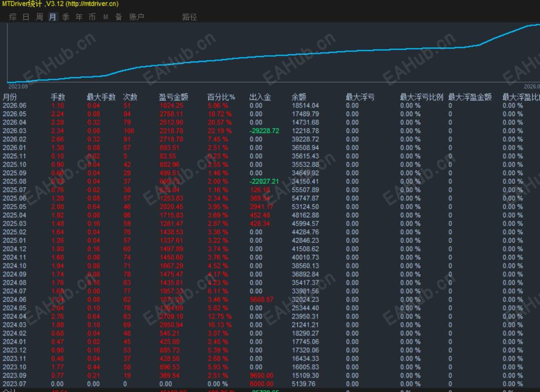Screen dimensions: 540x392
Task: Click the 41508.62 balance value
Action: [x=305, y=249]
